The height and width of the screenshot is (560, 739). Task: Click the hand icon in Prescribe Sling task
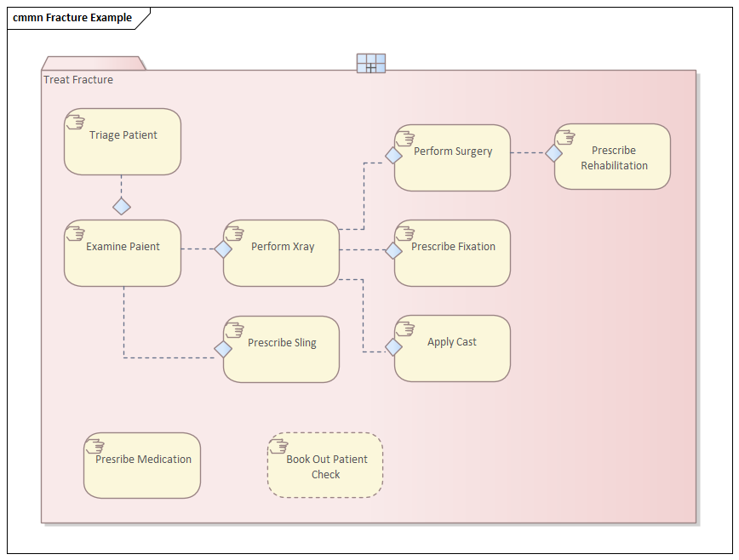(x=234, y=329)
